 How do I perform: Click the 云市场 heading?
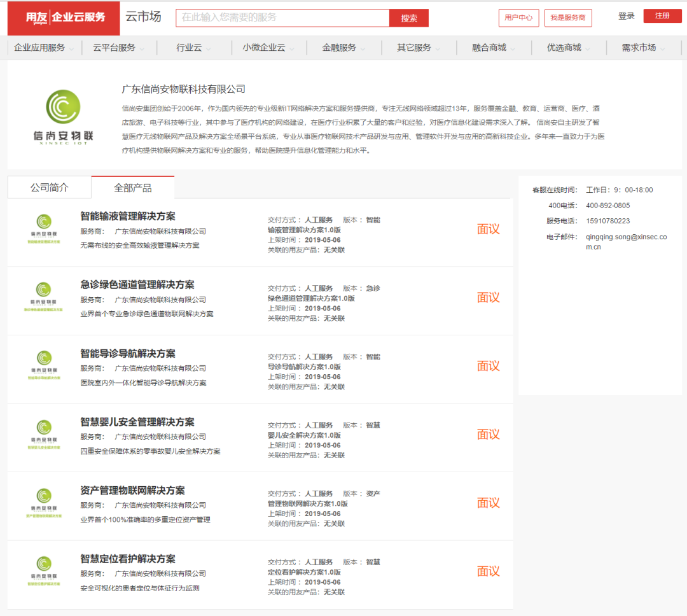(143, 17)
